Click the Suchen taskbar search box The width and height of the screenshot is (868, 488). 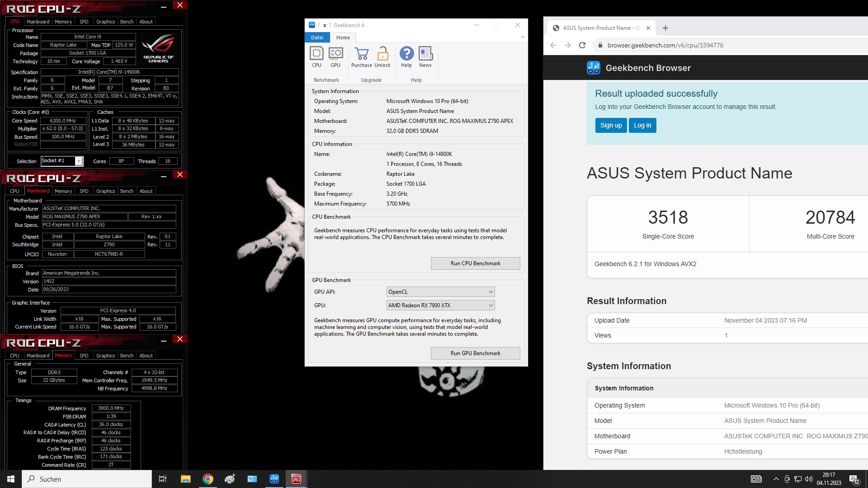click(87, 479)
